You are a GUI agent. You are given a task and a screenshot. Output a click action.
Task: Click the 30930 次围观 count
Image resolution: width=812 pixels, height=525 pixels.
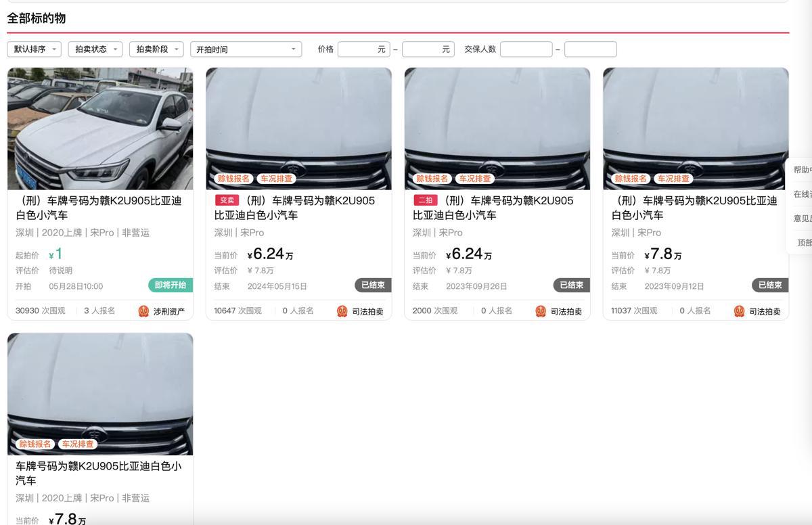coord(41,311)
